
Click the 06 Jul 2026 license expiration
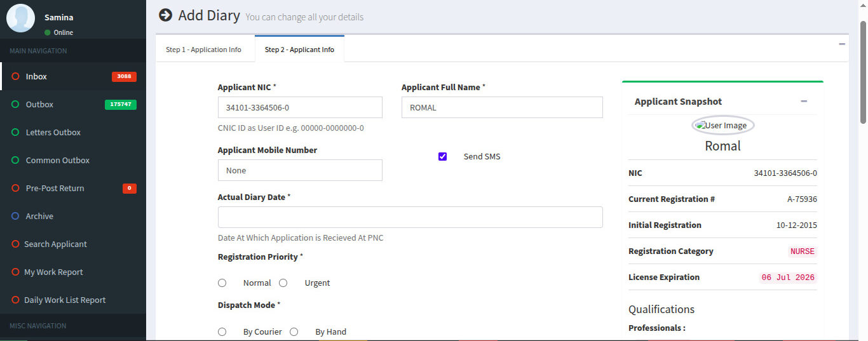[x=788, y=277]
